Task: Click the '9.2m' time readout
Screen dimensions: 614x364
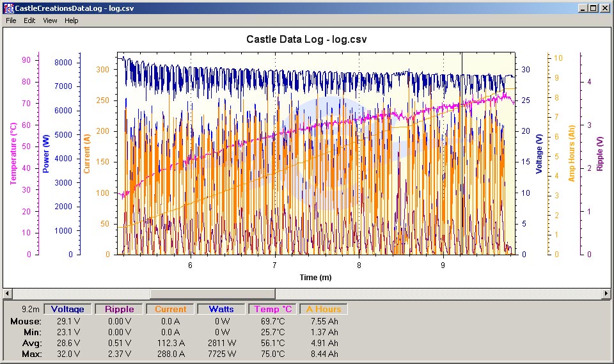Action: tap(31, 309)
